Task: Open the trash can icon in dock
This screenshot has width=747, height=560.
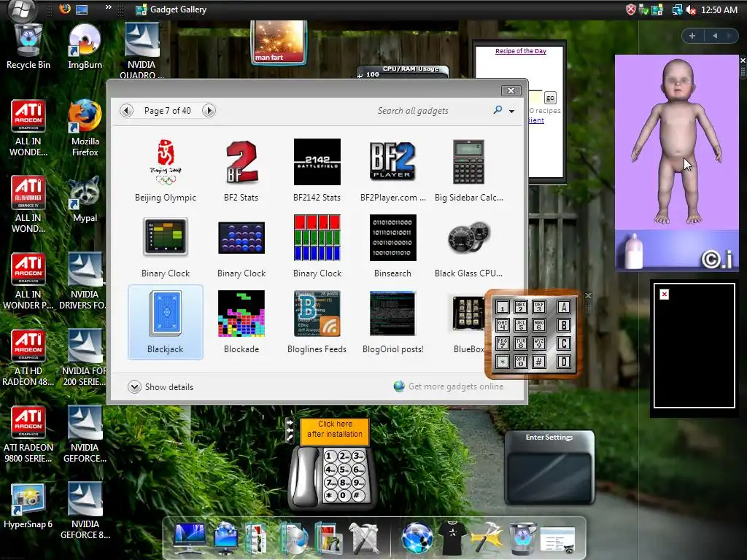Action: (x=522, y=538)
